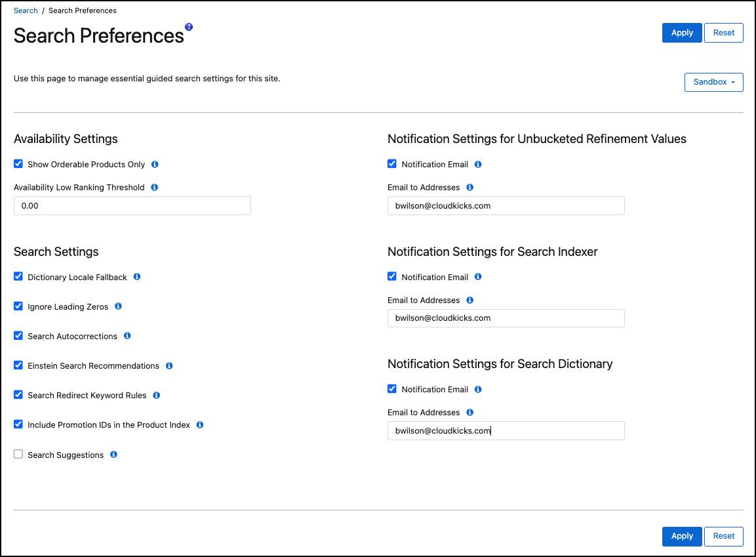Click Email to Addresses info icon under Unbucketed Refinement
756x557 pixels.
tap(469, 187)
